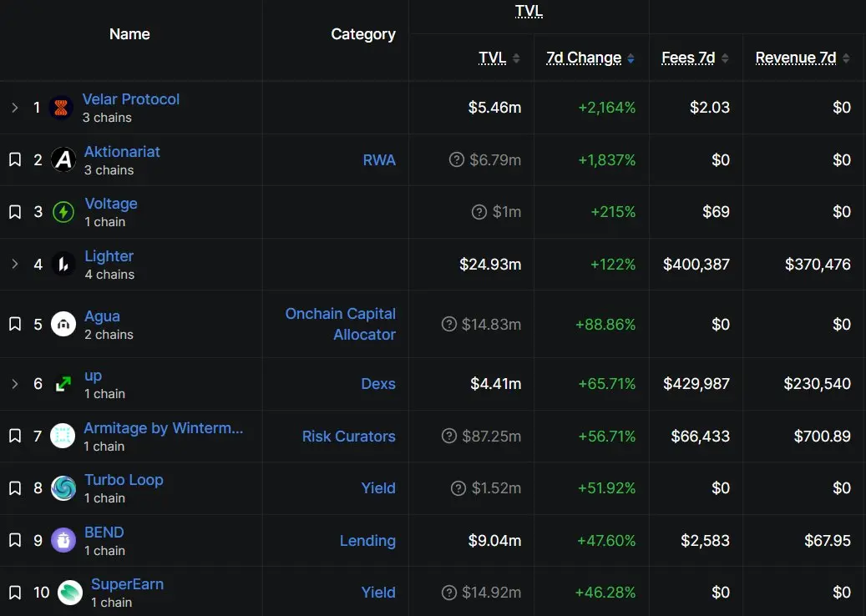This screenshot has width=866, height=616.
Task: Sort by TVL column arrows
Action: 516,58
